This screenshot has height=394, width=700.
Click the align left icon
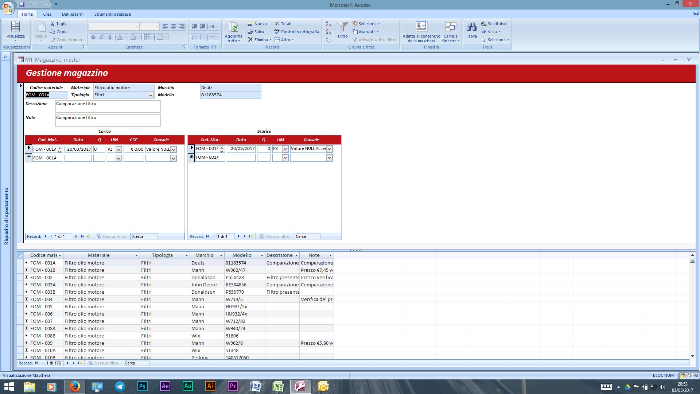pos(166,26)
